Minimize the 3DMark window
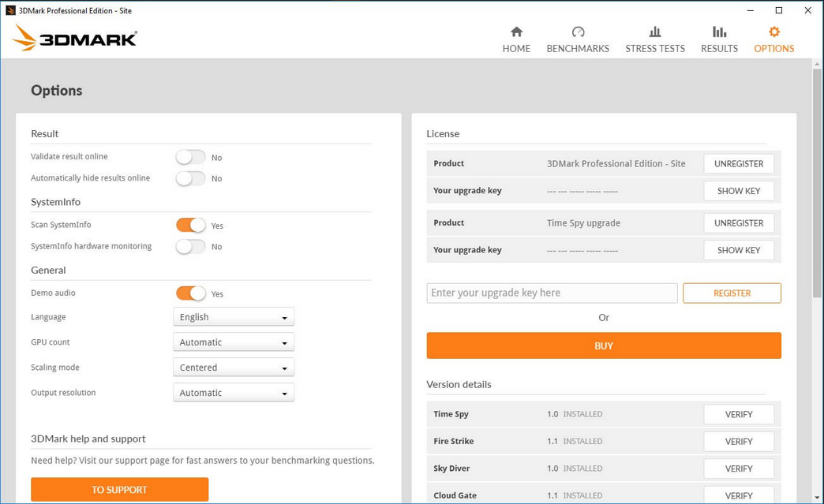The height and width of the screenshot is (504, 824). pyautogui.click(x=751, y=10)
